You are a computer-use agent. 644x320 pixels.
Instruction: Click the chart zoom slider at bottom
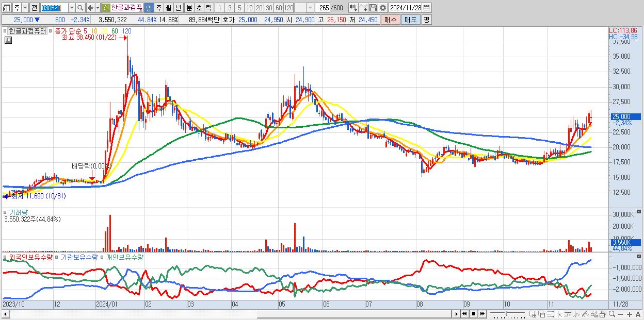[x=508, y=314]
